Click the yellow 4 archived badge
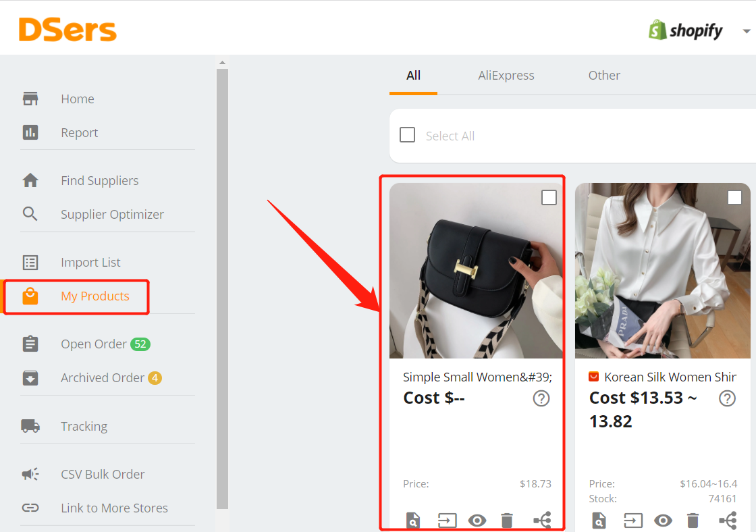This screenshot has width=756, height=532. (155, 377)
